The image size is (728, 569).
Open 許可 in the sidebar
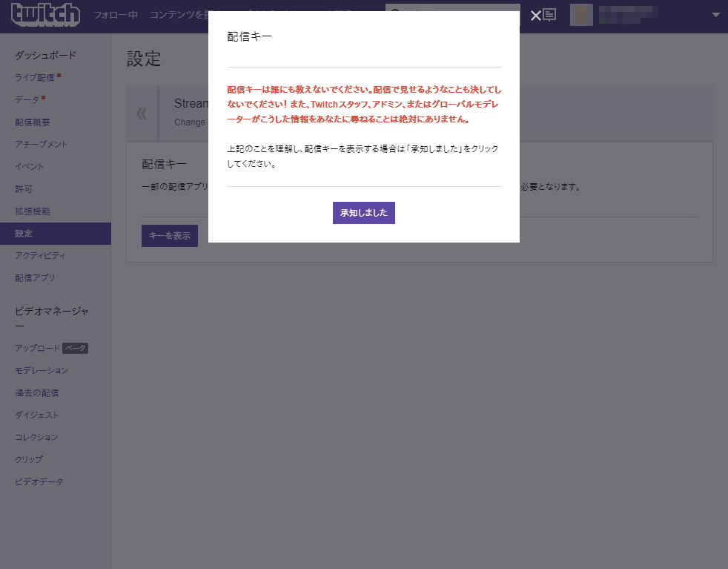(23, 189)
